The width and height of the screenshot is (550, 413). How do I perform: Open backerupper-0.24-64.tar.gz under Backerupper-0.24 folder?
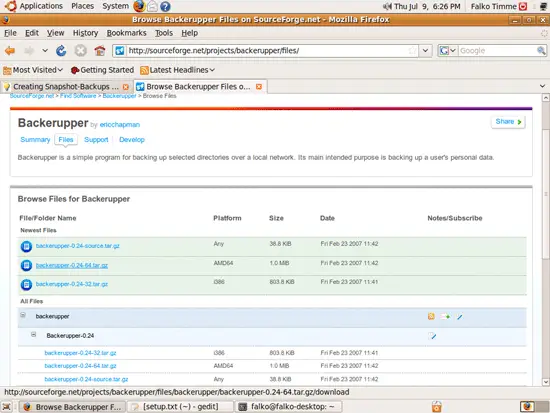coord(80,366)
